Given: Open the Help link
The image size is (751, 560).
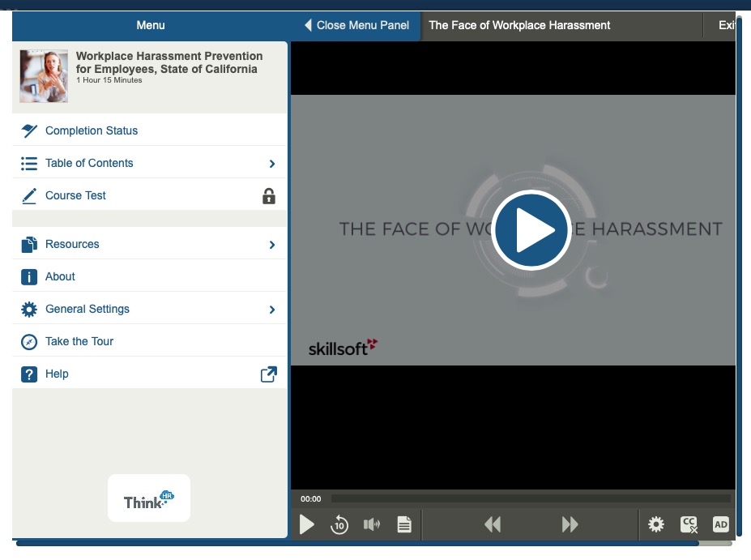Looking at the screenshot, I should [149, 374].
